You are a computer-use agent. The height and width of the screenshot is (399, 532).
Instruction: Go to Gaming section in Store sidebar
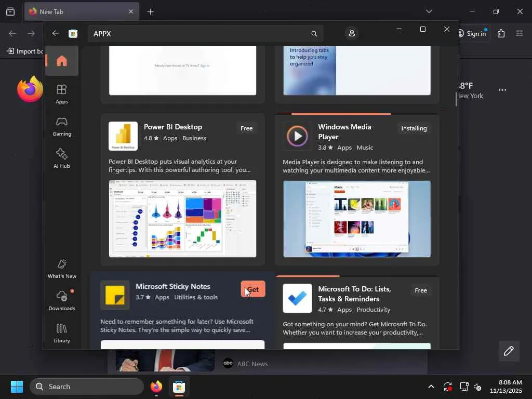pyautogui.click(x=62, y=127)
